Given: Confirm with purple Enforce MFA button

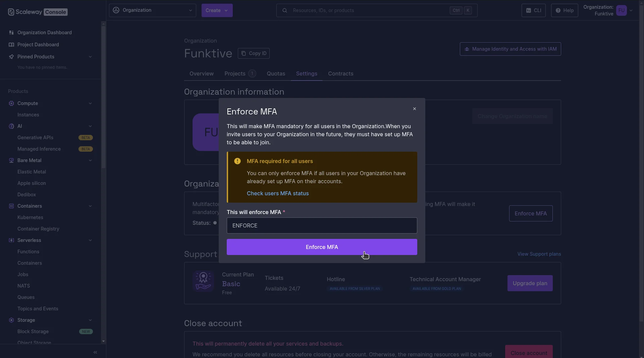Looking at the screenshot, I should (x=322, y=247).
